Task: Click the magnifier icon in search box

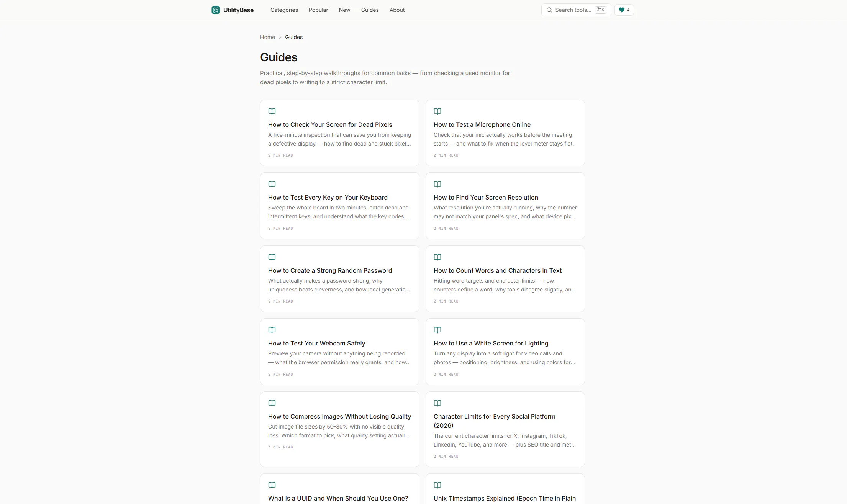Action: point(549,10)
